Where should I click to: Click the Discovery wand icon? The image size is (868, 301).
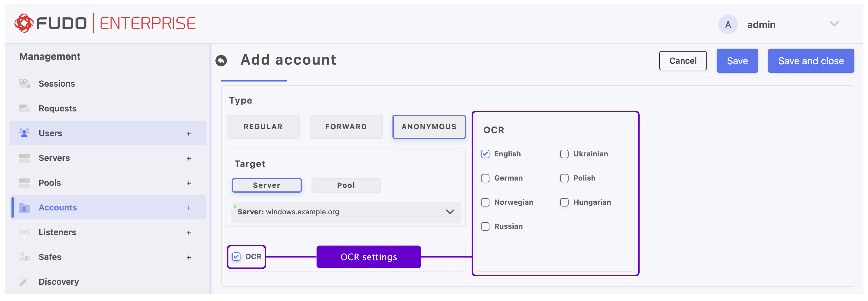click(24, 281)
